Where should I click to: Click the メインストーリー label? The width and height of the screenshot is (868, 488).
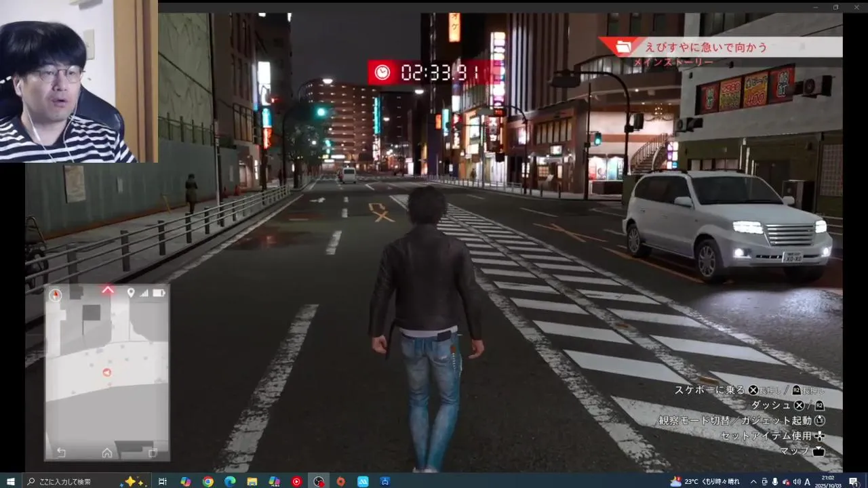click(673, 62)
